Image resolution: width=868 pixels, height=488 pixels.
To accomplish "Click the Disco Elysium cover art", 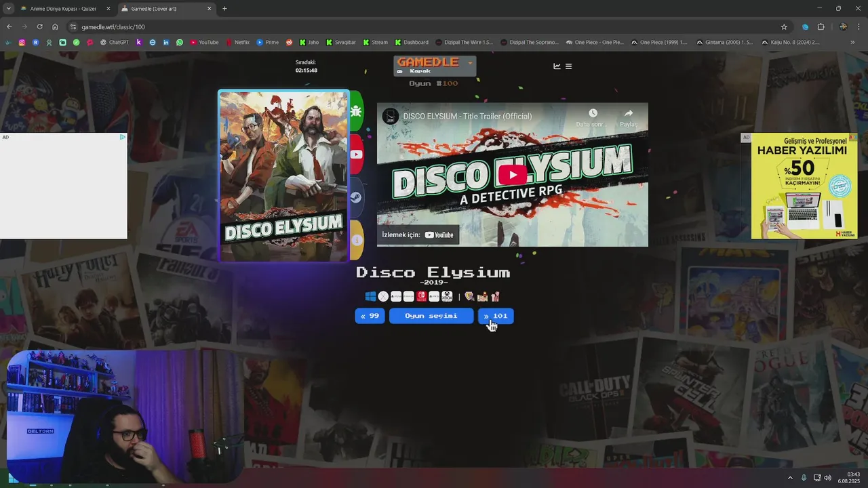I will pos(283,176).
